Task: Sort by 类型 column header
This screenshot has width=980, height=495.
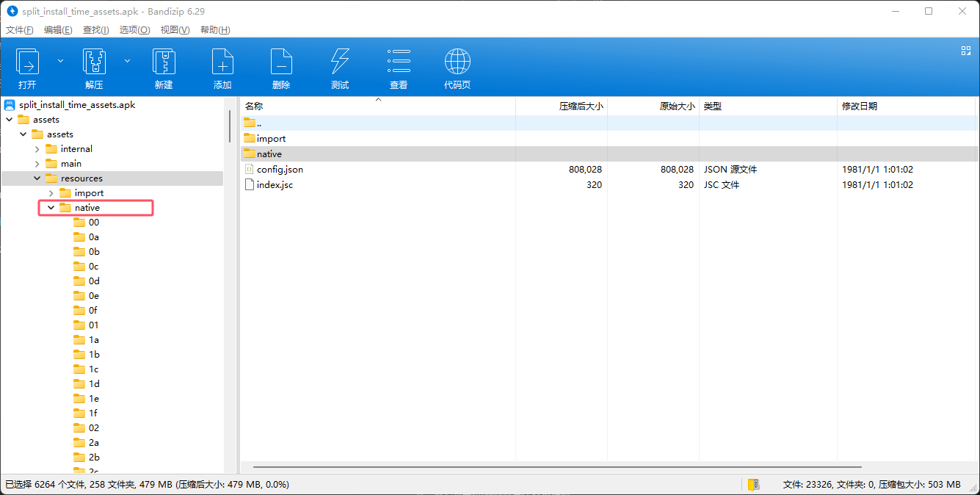Action: pyautogui.click(x=768, y=106)
